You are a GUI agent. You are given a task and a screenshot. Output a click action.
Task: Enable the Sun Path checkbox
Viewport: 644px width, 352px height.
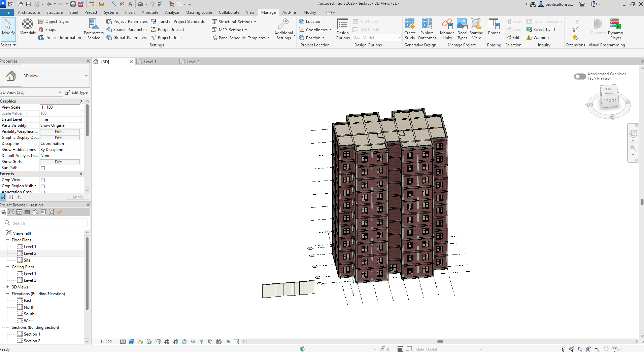(x=43, y=168)
